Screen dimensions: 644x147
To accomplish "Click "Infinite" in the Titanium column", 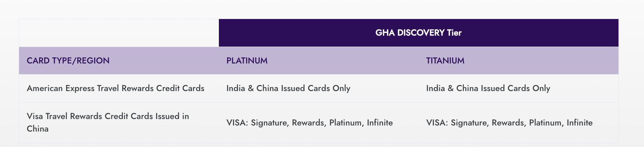I will click(579, 123).
